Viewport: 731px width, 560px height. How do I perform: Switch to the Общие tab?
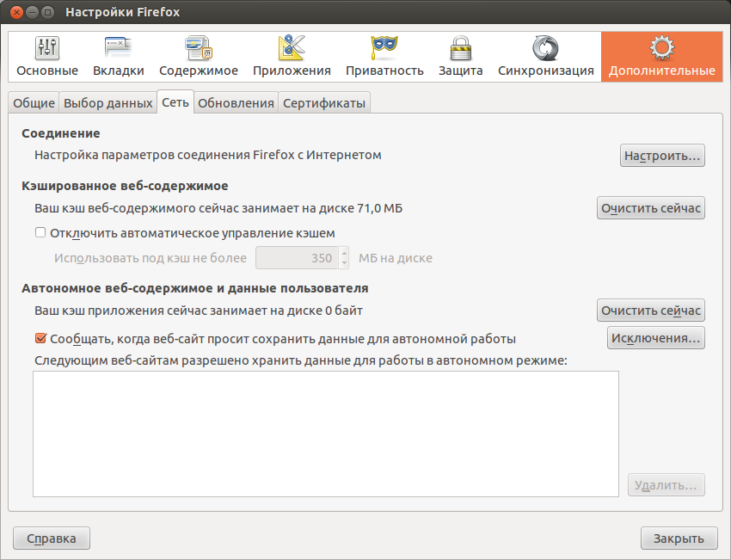pos(34,103)
